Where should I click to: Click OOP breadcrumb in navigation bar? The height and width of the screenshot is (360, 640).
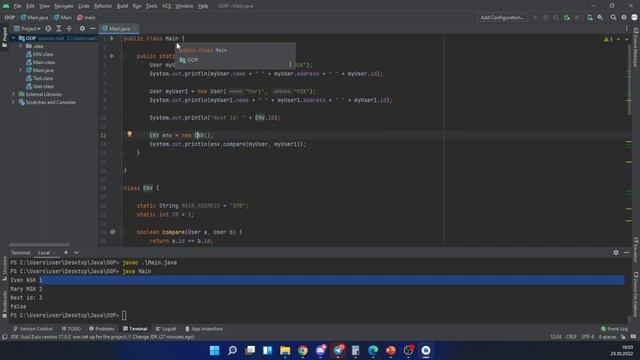point(9,18)
